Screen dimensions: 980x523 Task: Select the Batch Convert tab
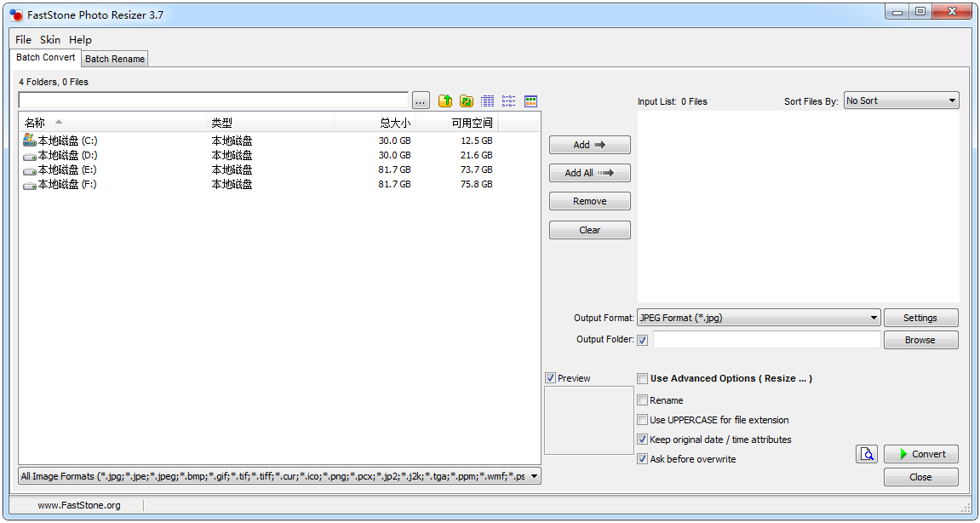[x=46, y=58]
